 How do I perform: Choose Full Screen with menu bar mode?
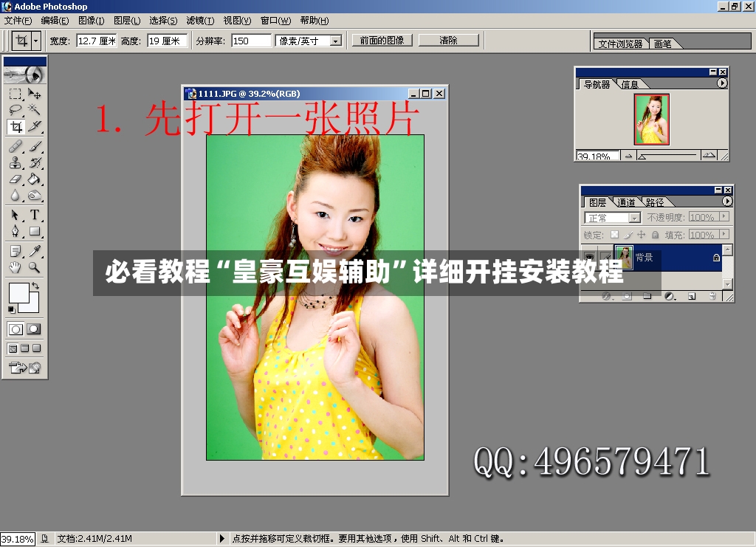[x=25, y=348]
